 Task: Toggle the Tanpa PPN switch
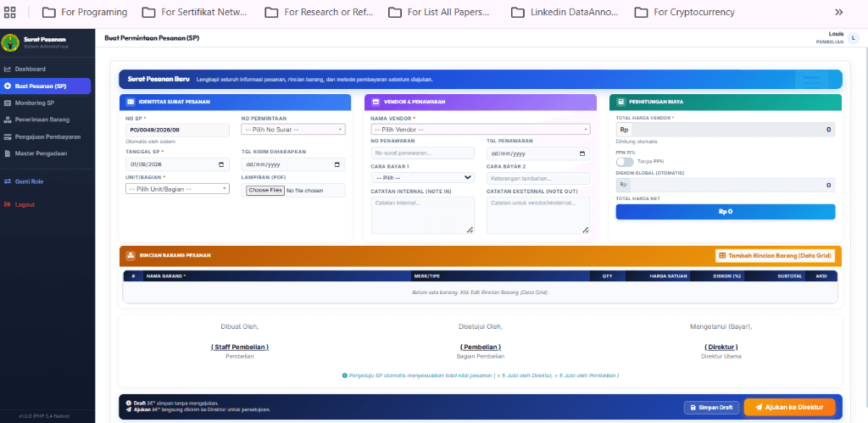[625, 162]
